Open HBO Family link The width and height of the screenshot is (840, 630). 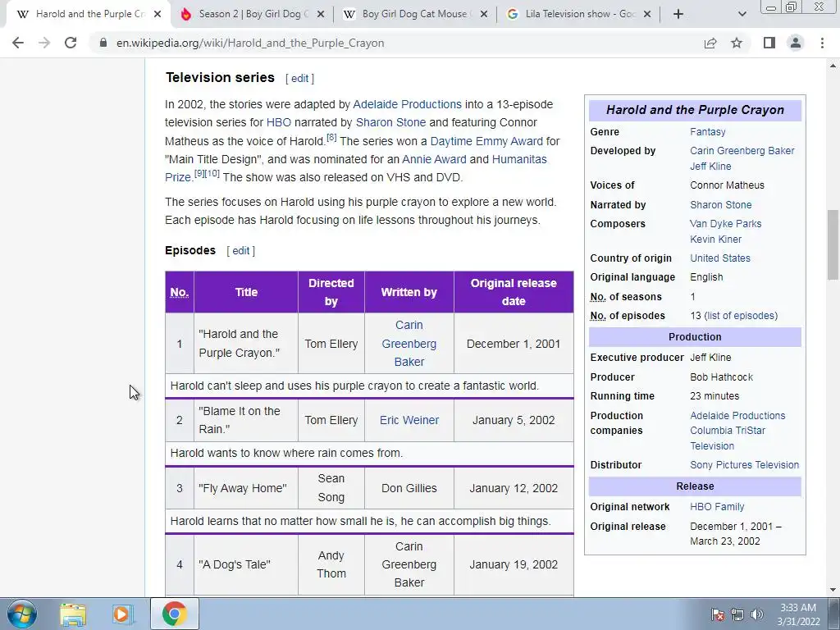[717, 507]
